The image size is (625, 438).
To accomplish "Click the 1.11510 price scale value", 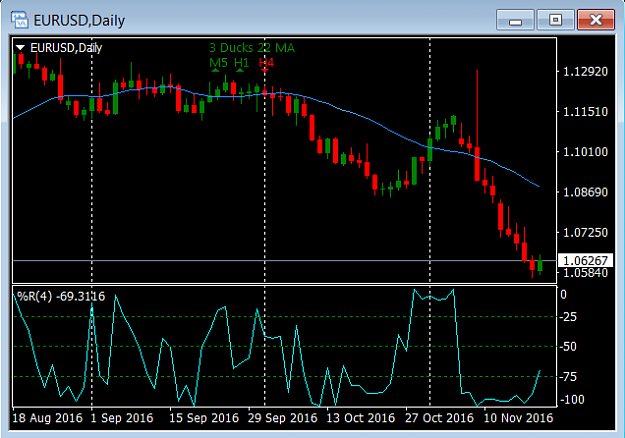I will pyautogui.click(x=585, y=112).
